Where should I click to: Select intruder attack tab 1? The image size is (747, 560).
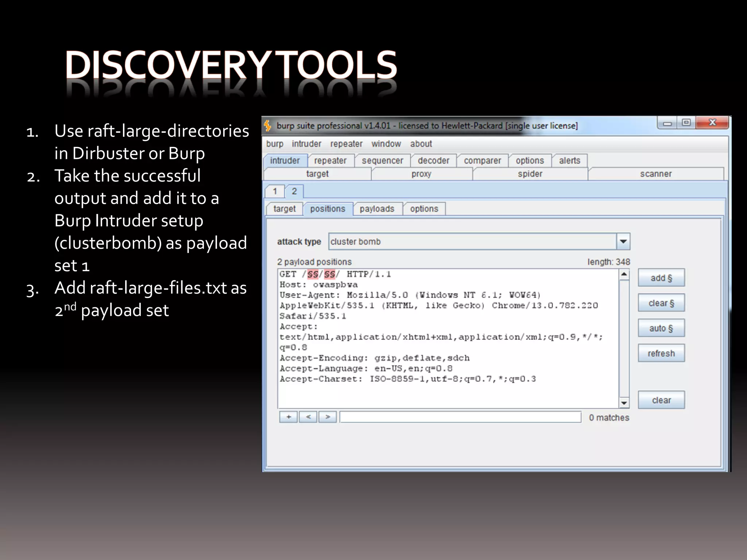pos(275,191)
